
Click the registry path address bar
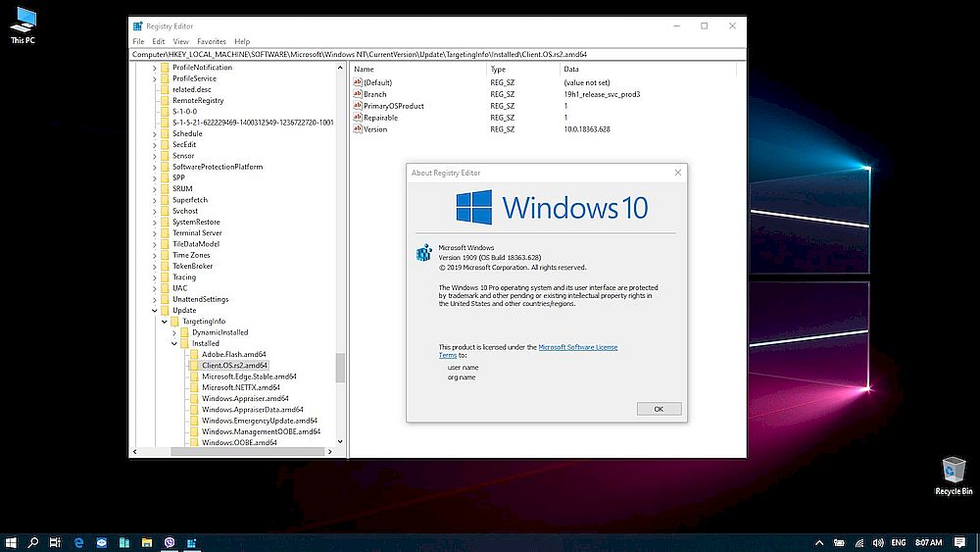pos(437,54)
